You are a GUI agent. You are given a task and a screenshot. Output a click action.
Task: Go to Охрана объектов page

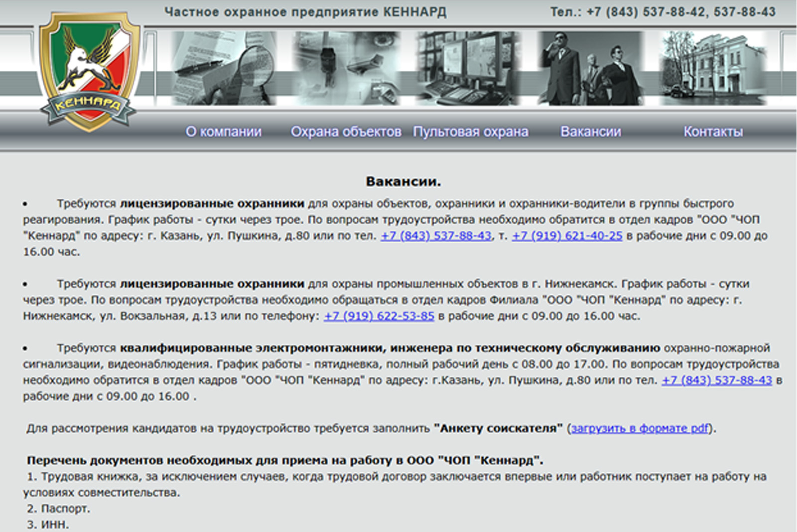[346, 132]
